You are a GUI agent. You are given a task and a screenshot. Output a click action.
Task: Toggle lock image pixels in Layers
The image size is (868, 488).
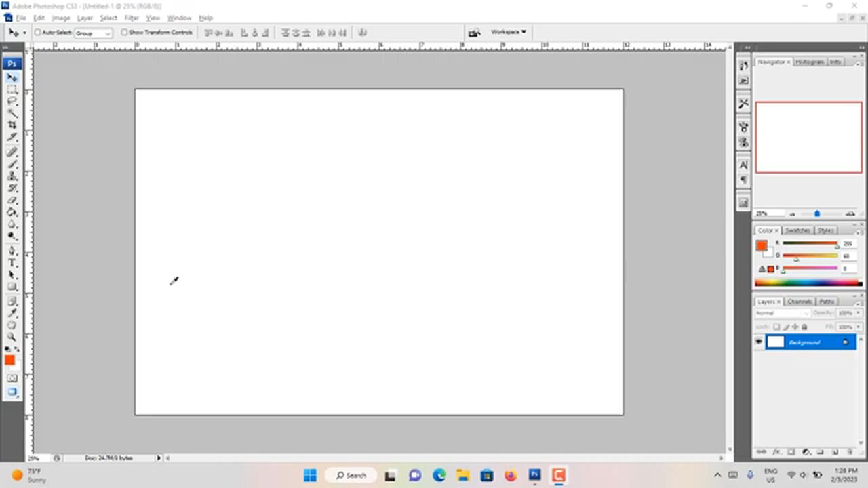click(x=785, y=327)
